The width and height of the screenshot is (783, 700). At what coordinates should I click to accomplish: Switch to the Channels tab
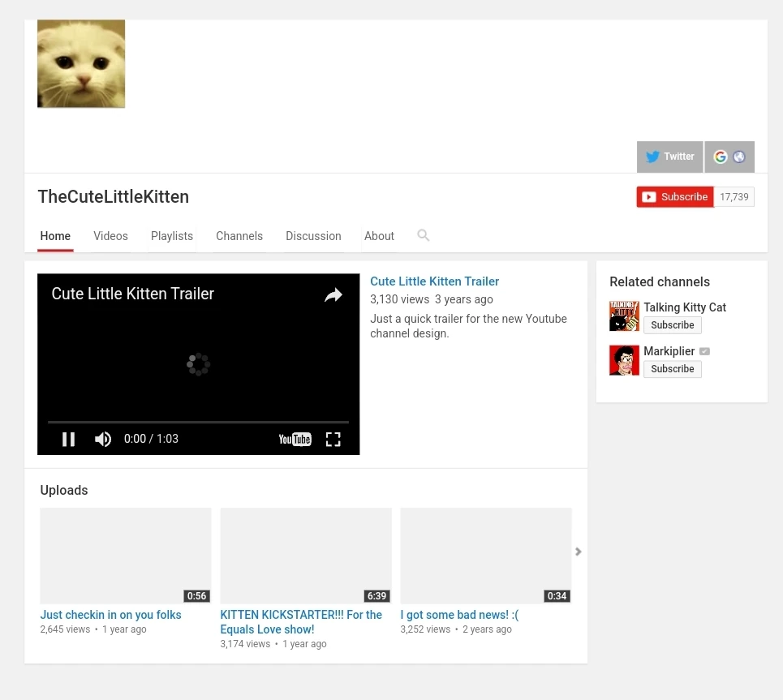click(239, 236)
